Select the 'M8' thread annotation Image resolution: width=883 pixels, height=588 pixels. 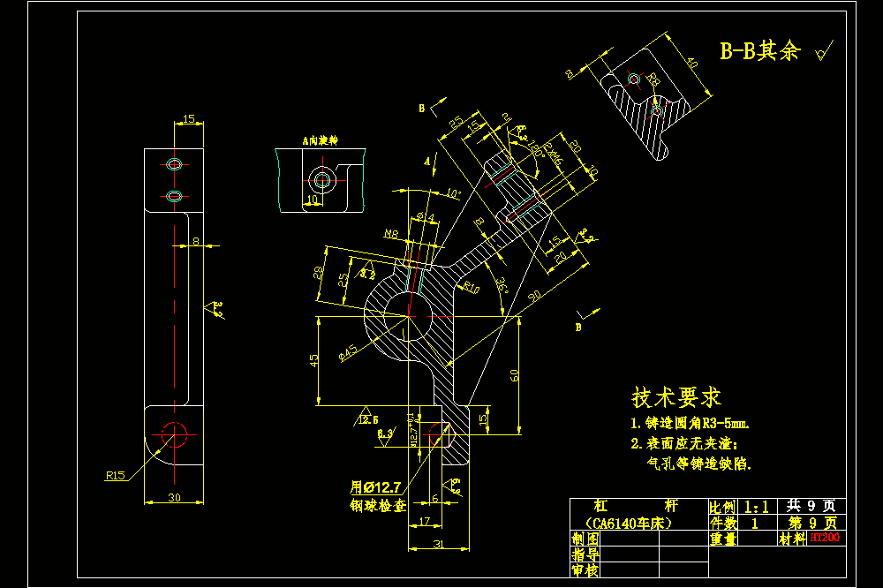click(391, 233)
